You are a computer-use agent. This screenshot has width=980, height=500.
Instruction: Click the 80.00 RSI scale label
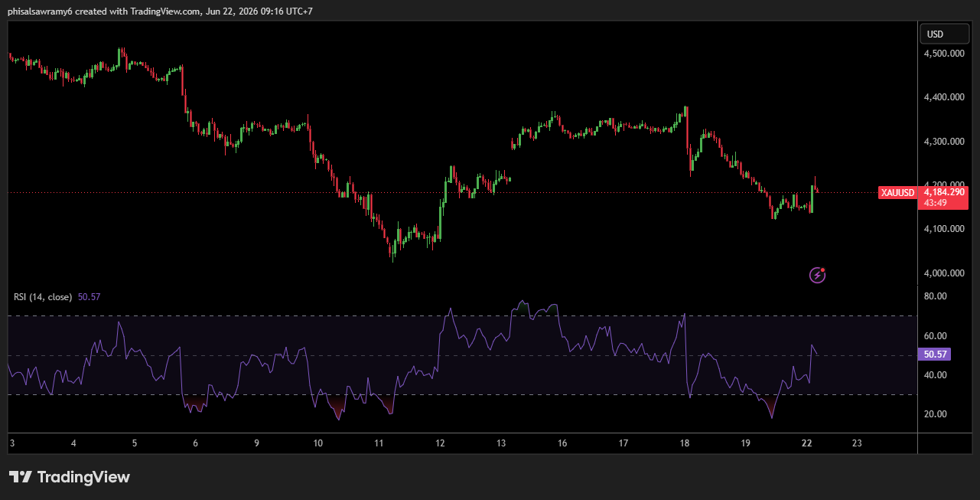tap(936, 296)
